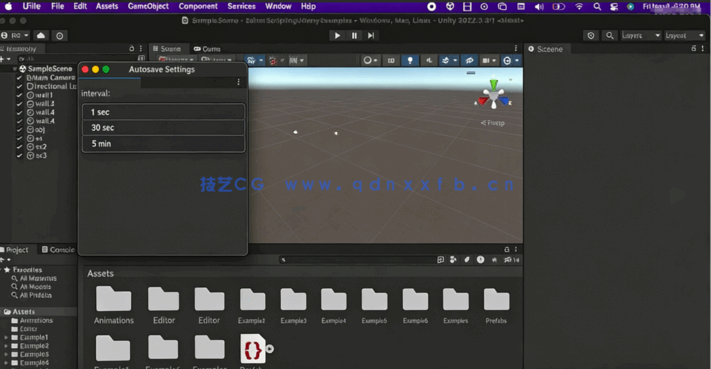Viewport: 711px width, 369px height.
Task: Open the account dropdown at top left
Action: [x=15, y=35]
